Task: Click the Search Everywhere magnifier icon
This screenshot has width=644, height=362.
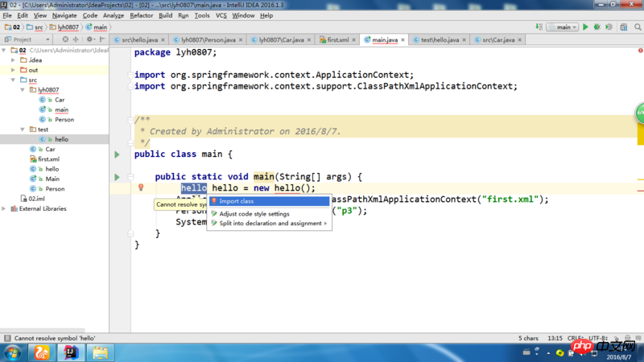Action: [x=636, y=27]
